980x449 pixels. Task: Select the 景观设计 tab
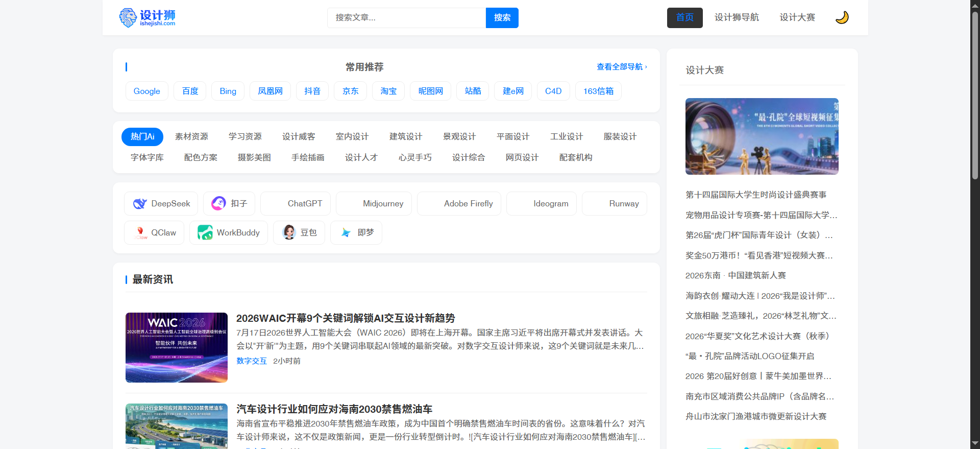tap(459, 136)
